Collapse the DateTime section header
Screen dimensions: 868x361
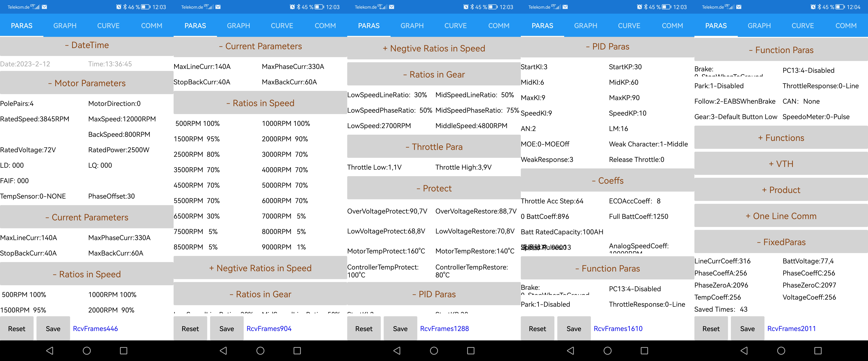(87, 45)
